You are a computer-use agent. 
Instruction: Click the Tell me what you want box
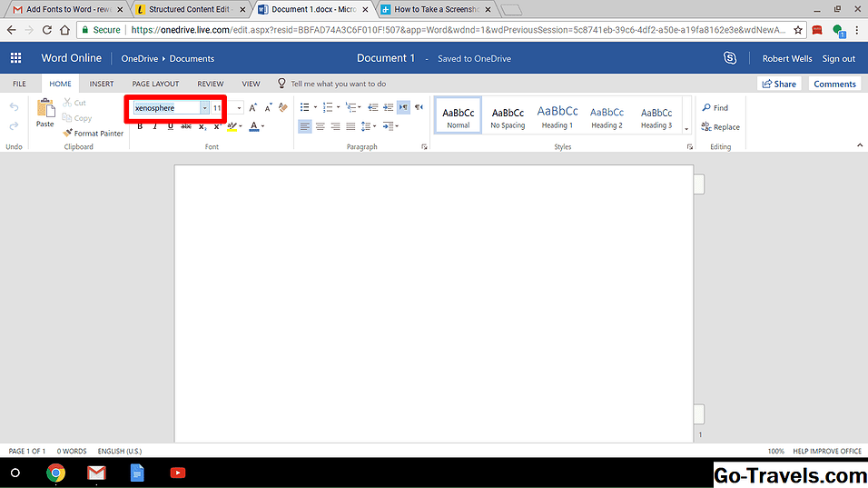click(x=338, y=84)
